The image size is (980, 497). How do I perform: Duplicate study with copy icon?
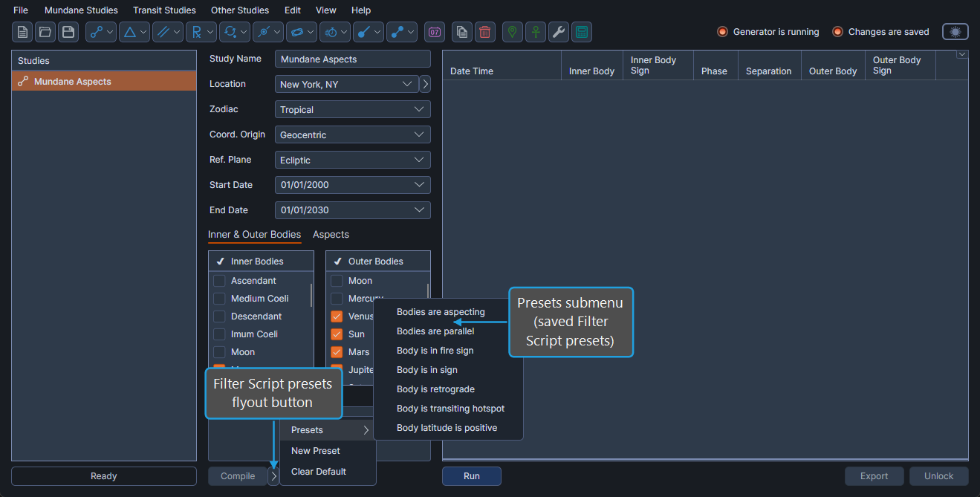(462, 32)
